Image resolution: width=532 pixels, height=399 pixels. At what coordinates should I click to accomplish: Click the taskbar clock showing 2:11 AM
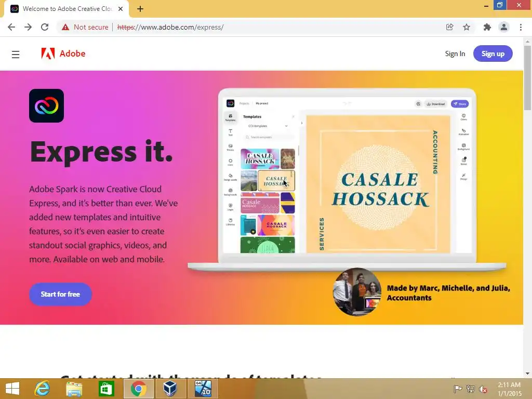(x=509, y=389)
